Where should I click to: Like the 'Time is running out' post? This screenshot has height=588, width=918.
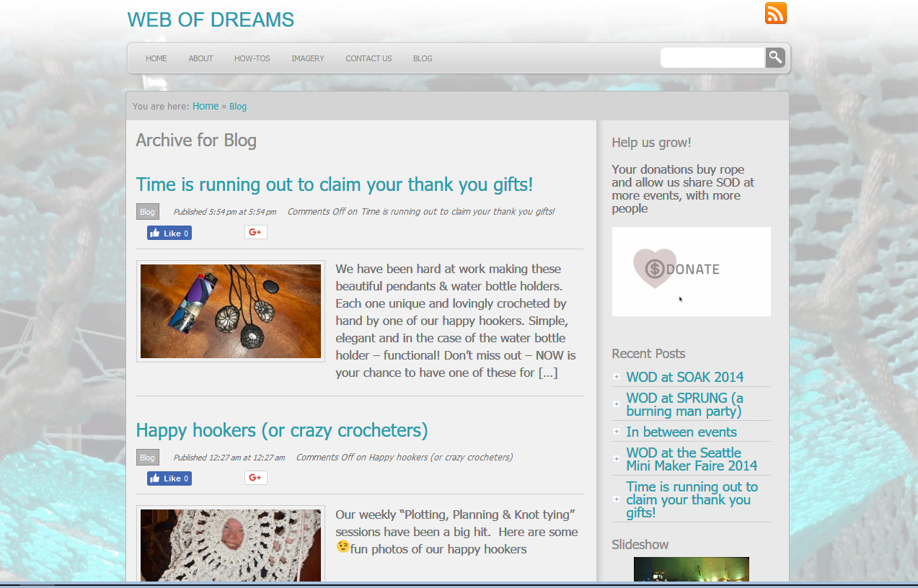click(x=169, y=233)
